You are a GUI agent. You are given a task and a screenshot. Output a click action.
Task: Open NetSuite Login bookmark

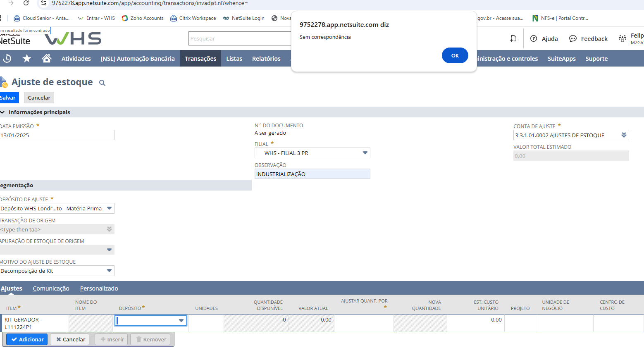(243, 18)
